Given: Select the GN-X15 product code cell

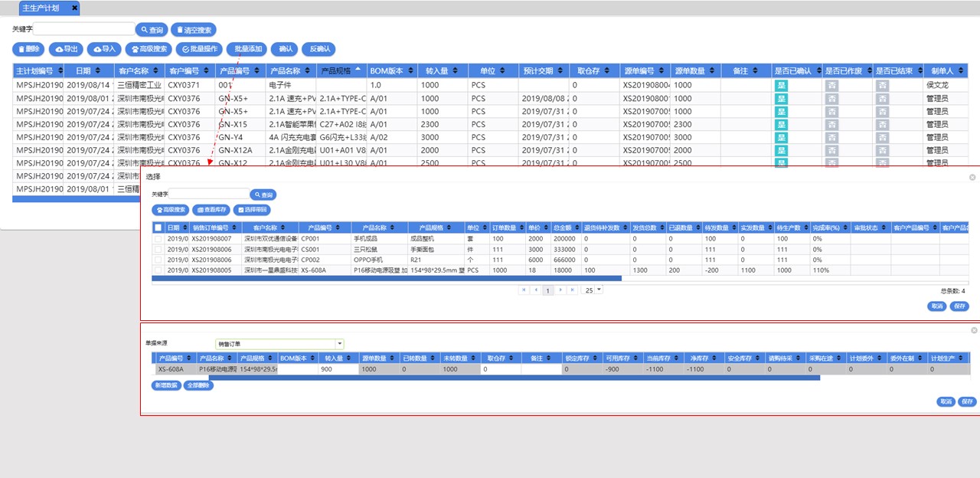Looking at the screenshot, I should (x=240, y=124).
